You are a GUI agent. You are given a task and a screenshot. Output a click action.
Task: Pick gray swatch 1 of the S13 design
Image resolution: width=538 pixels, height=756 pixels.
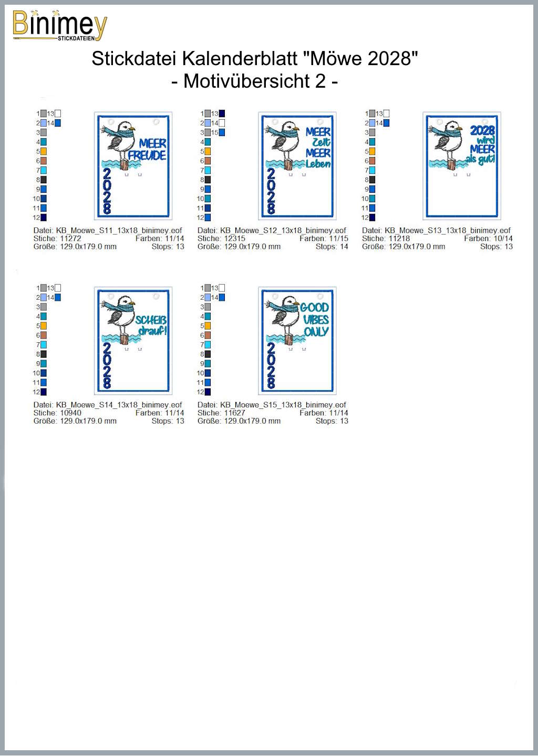pyautogui.click(x=372, y=114)
